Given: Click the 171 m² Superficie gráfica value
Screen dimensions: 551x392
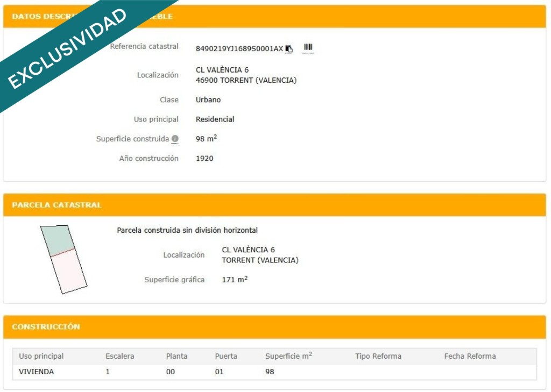Looking at the screenshot, I should coord(235,280).
